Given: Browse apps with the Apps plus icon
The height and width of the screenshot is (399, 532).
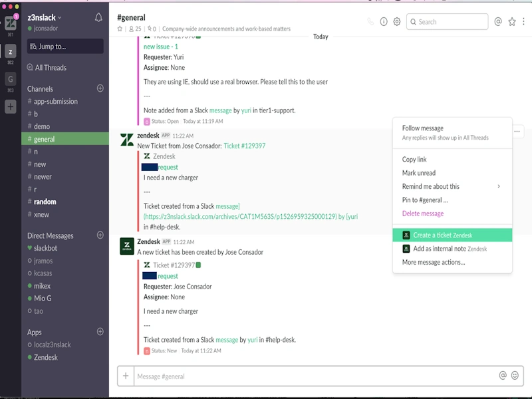Looking at the screenshot, I should coord(100,331).
